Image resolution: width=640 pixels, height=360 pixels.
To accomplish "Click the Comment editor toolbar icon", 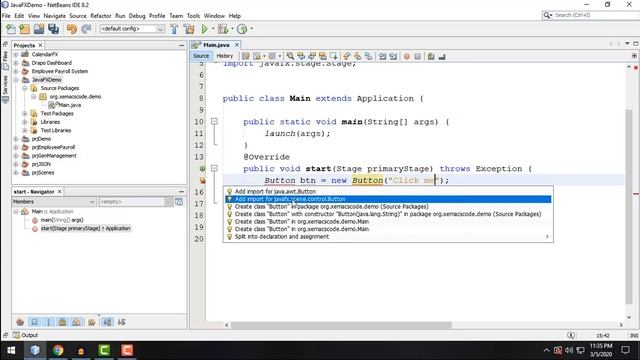I will coord(431,56).
